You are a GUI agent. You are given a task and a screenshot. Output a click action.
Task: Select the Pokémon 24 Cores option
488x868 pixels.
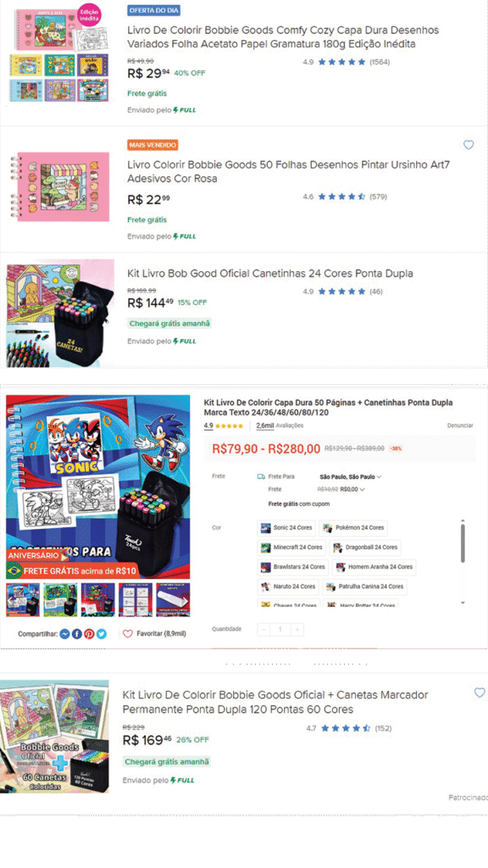point(353,527)
